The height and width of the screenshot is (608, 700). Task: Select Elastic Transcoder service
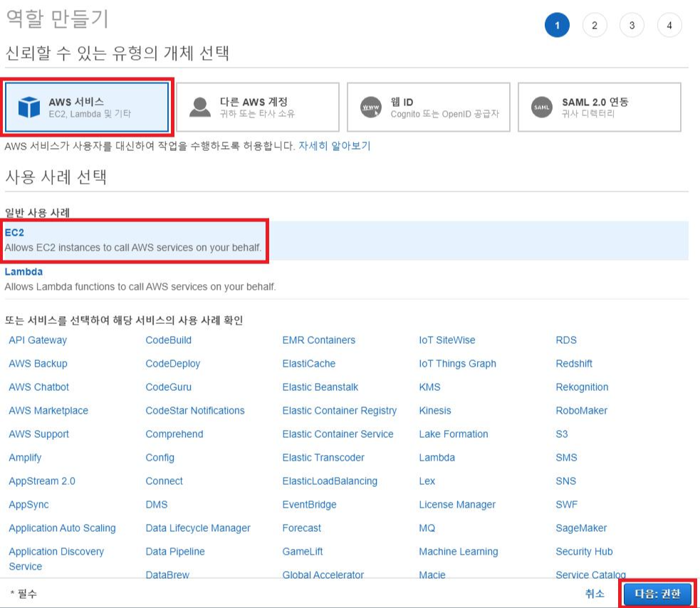click(x=323, y=458)
